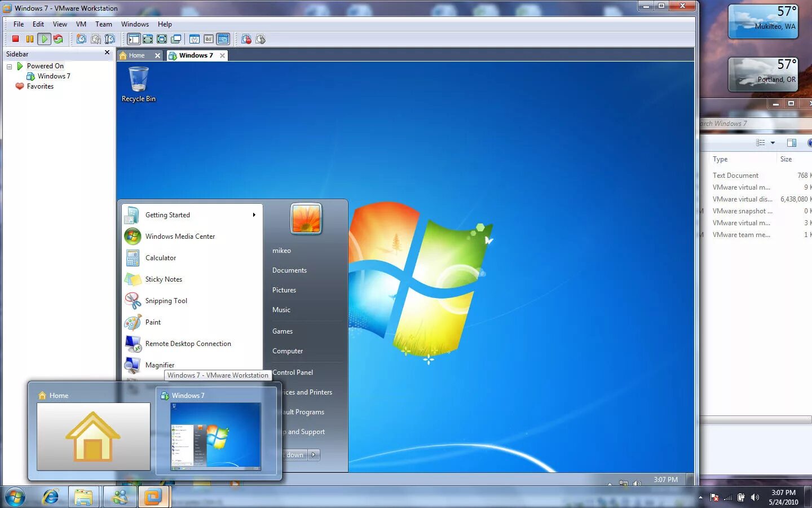
Task: Click the VMware Workstation taskbar button
Action: pyautogui.click(x=153, y=497)
